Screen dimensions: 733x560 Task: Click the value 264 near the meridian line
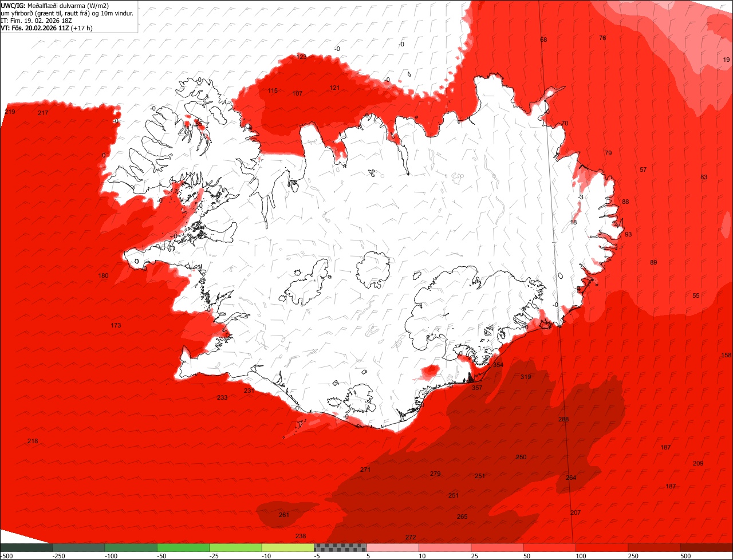pos(571,478)
